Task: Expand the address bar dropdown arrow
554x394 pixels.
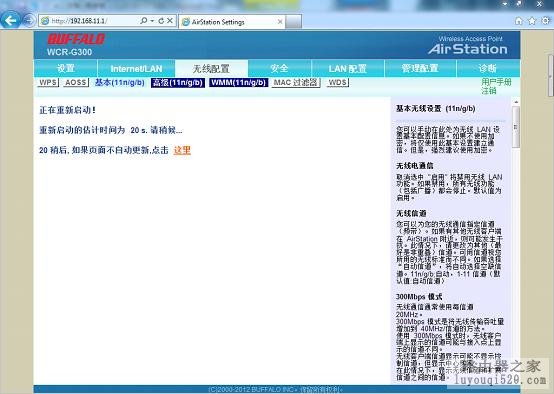Action: pyautogui.click(x=152, y=21)
